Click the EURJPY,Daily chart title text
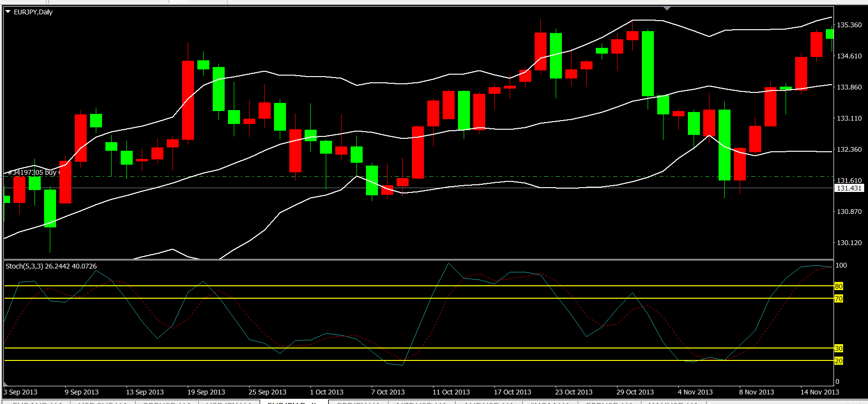Image resolution: width=868 pixels, height=404 pixels. point(33,12)
